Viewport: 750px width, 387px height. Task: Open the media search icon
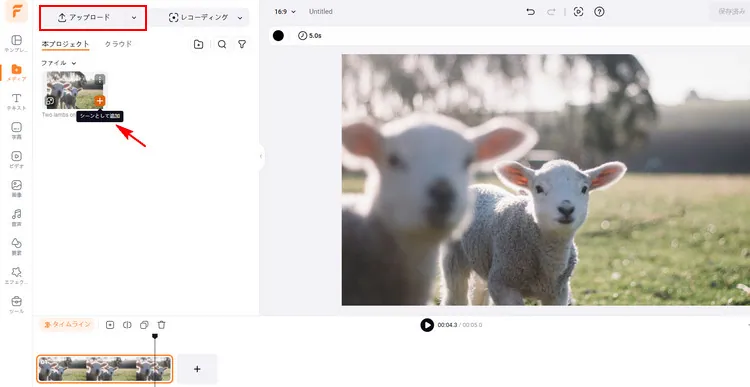coord(222,44)
